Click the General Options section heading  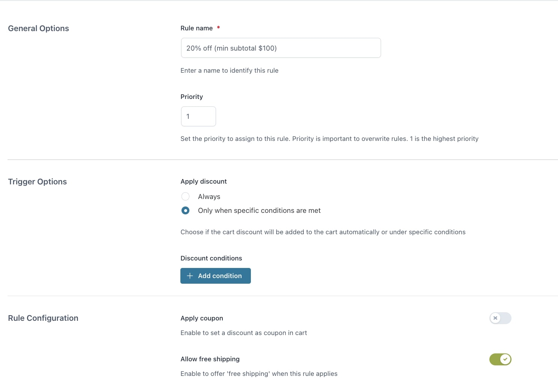pyautogui.click(x=39, y=28)
